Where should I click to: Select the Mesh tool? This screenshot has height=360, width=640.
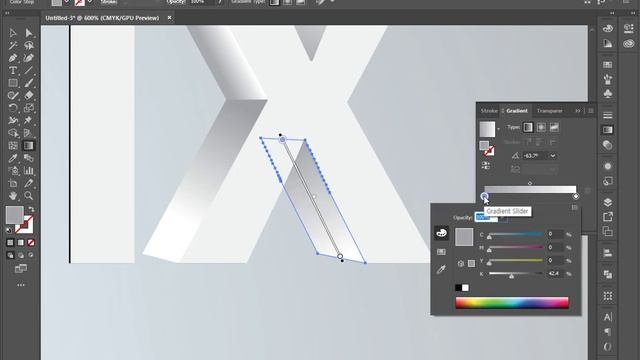pyautogui.click(x=13, y=146)
